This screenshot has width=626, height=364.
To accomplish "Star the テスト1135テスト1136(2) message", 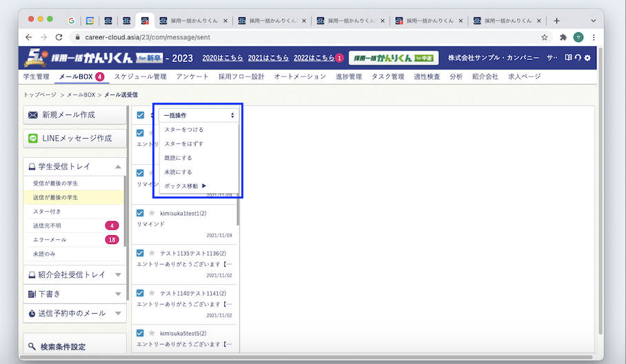I will click(152, 253).
